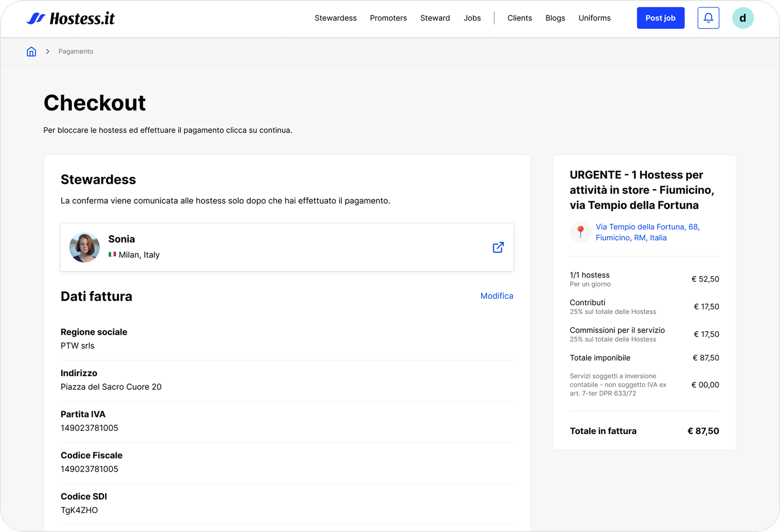This screenshot has width=780, height=532.
Task: Click the € 52,50 hostess price
Action: tap(705, 279)
